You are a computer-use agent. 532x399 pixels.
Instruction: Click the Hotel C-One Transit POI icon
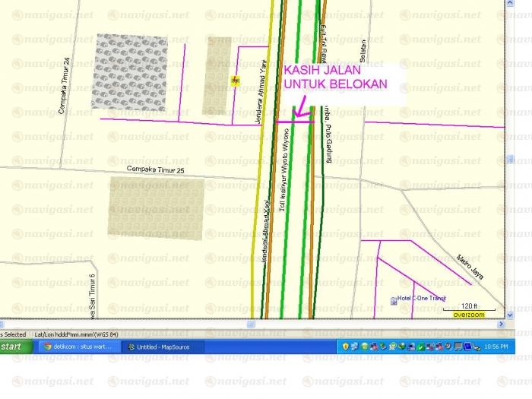pyautogui.click(x=392, y=300)
